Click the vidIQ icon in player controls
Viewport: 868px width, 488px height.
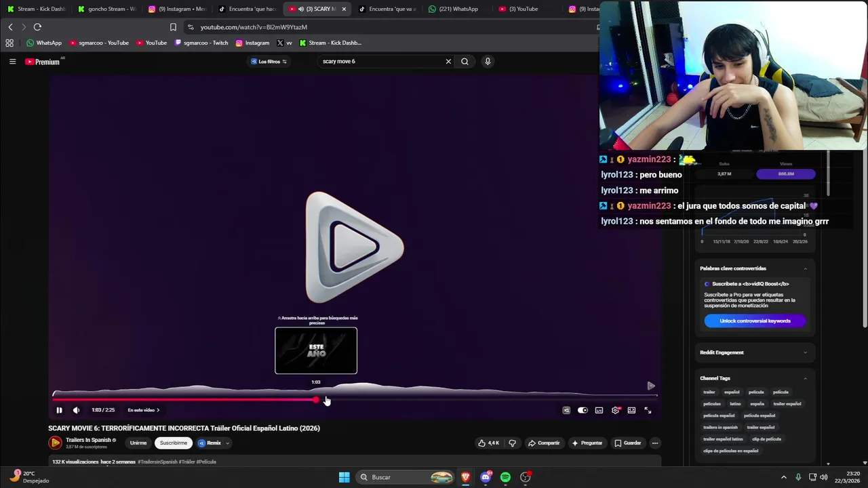(x=566, y=410)
